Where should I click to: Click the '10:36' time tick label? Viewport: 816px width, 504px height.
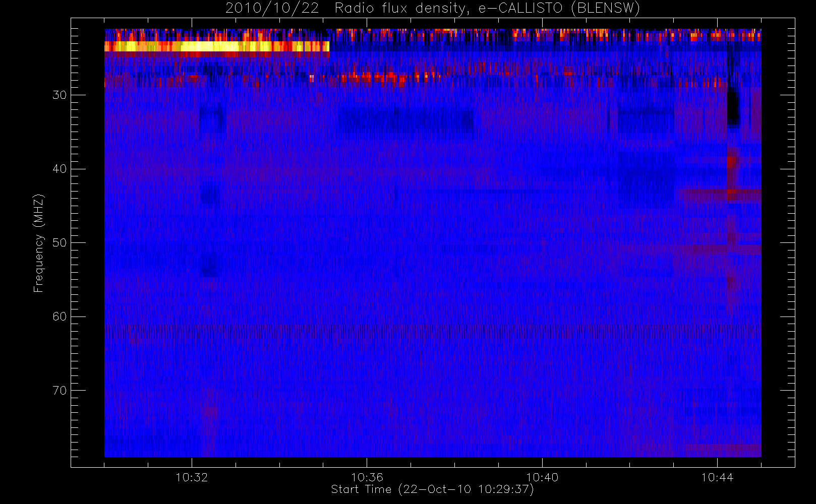367,477
